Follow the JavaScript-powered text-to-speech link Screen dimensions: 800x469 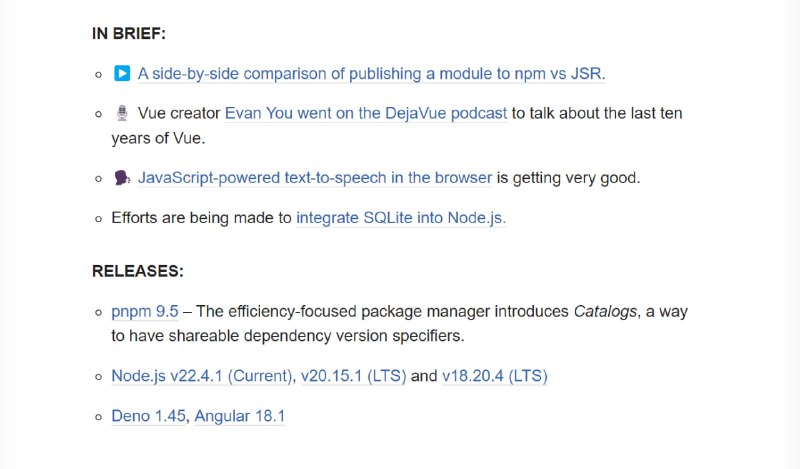point(315,178)
